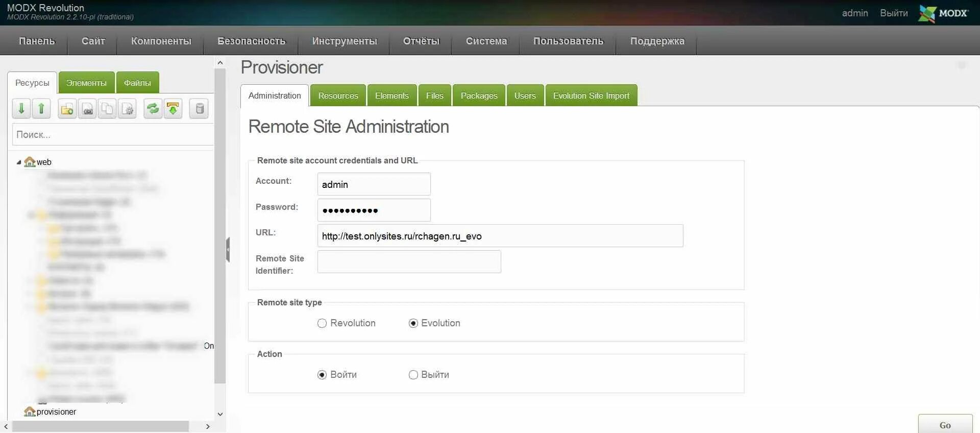Create a new symlink via the double-page icon

[107, 109]
